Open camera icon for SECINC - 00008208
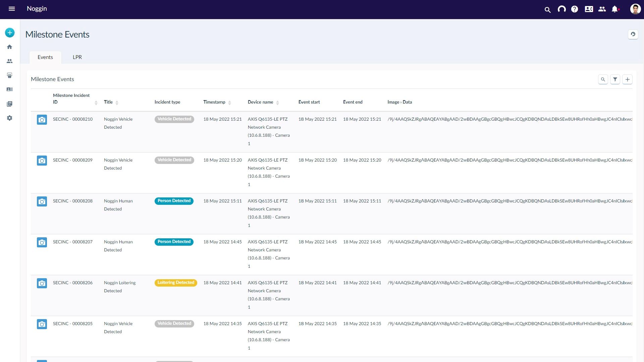This screenshot has width=644, height=362. point(42,201)
